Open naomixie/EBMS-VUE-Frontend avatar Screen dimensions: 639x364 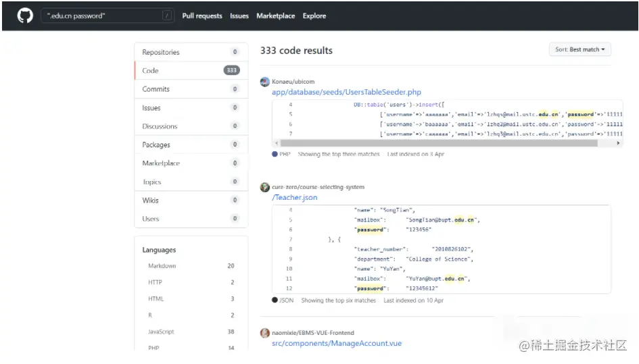pos(265,333)
